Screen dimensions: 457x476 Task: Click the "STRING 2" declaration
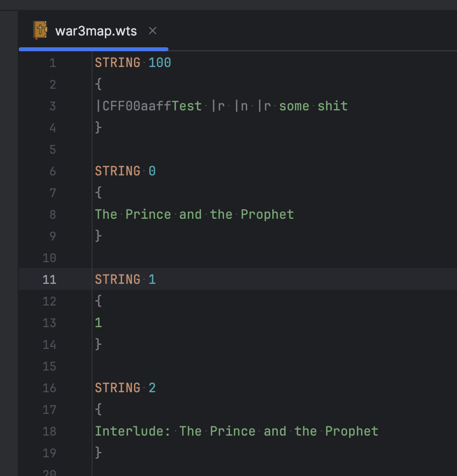click(125, 388)
